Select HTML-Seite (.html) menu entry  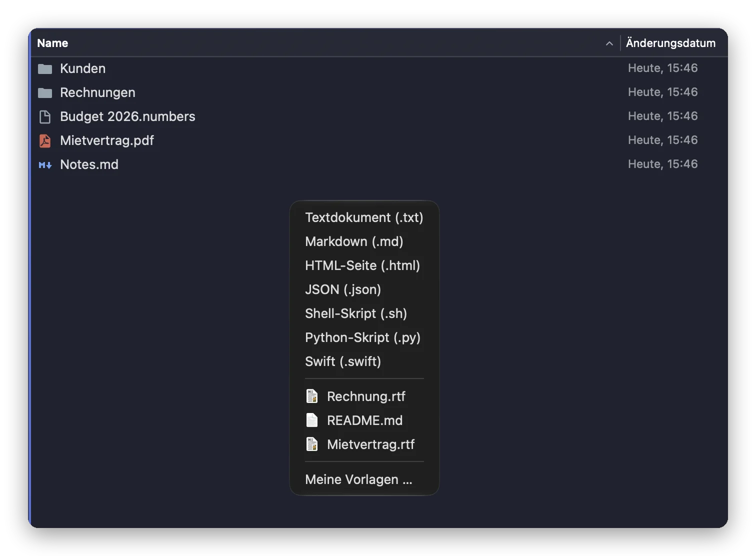[364, 265]
